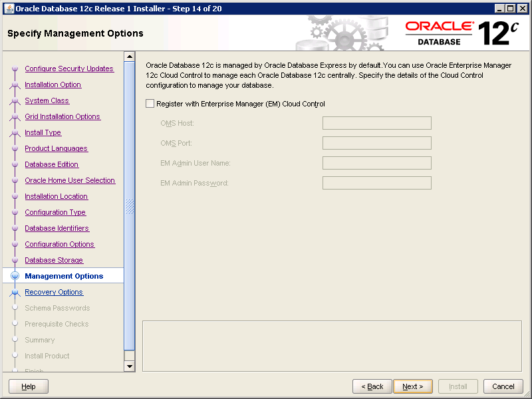Open the Database Edition step

click(x=52, y=164)
